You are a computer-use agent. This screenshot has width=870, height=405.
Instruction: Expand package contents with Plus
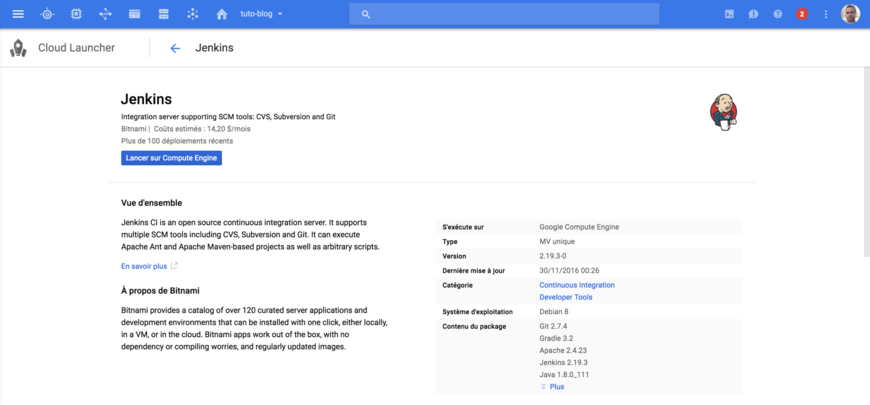click(x=552, y=387)
